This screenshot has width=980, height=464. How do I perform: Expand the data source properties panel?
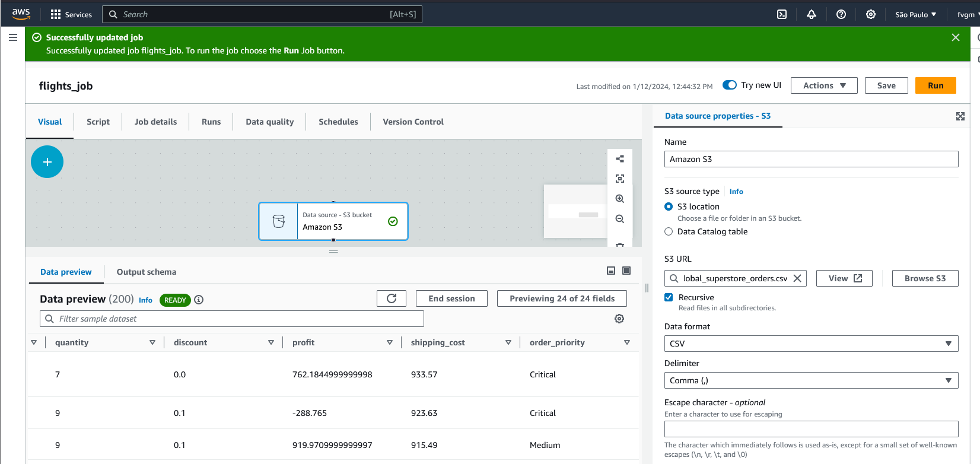tap(960, 116)
